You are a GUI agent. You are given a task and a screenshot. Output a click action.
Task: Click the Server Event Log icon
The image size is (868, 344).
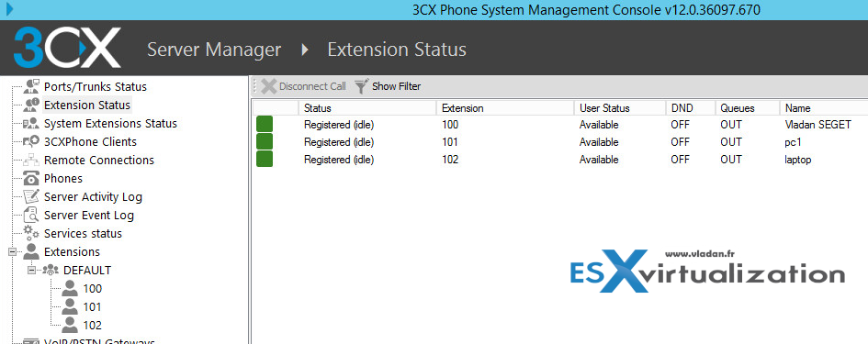pyautogui.click(x=31, y=215)
